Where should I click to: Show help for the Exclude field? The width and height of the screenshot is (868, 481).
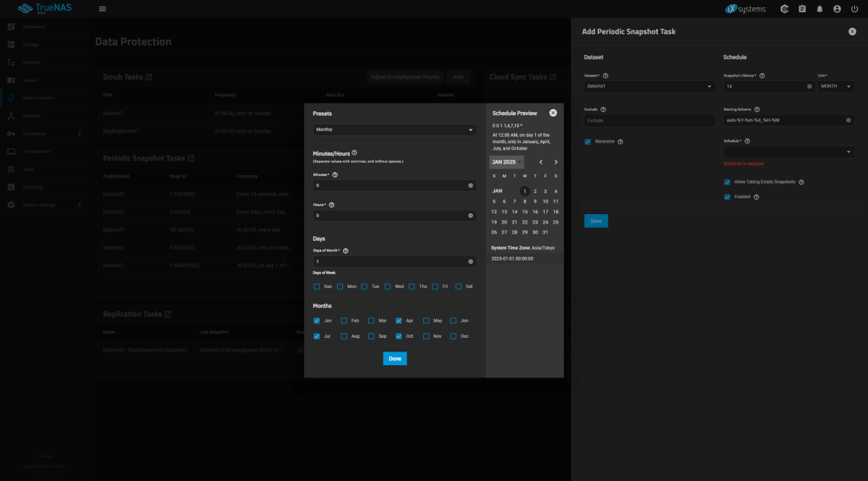(605, 109)
